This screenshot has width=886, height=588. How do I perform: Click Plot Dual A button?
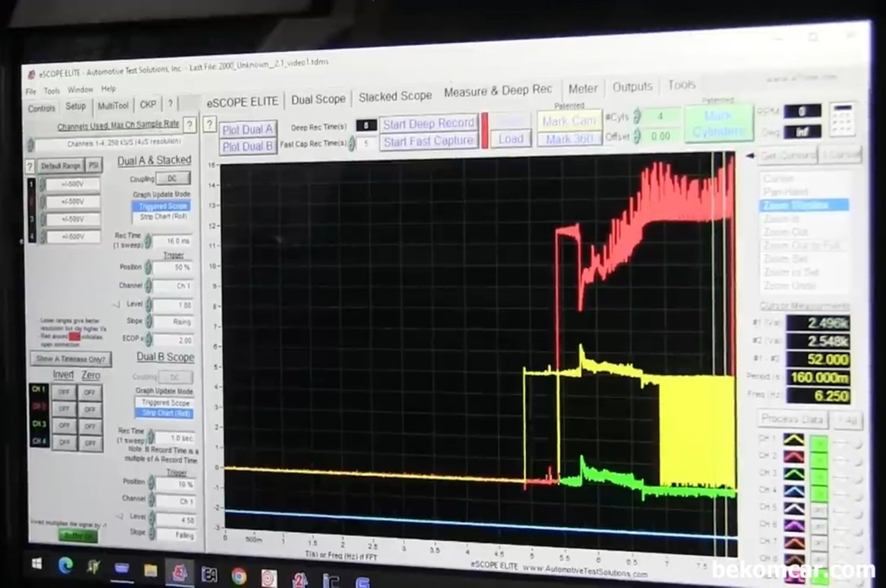[x=248, y=129]
